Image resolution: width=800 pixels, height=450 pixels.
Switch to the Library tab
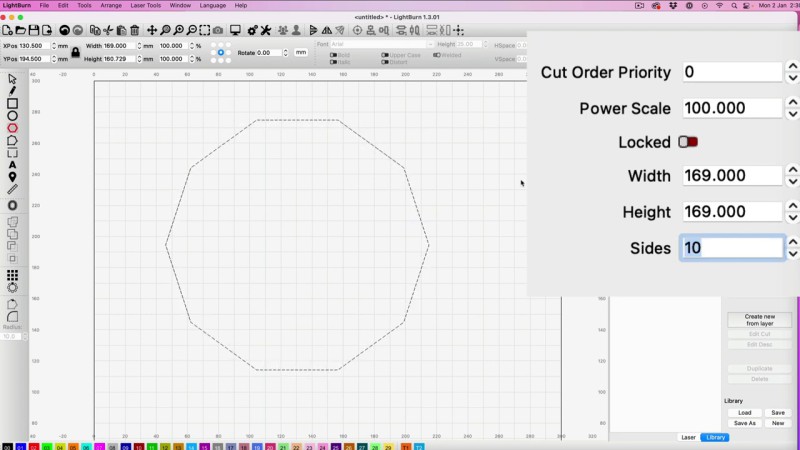(715, 437)
